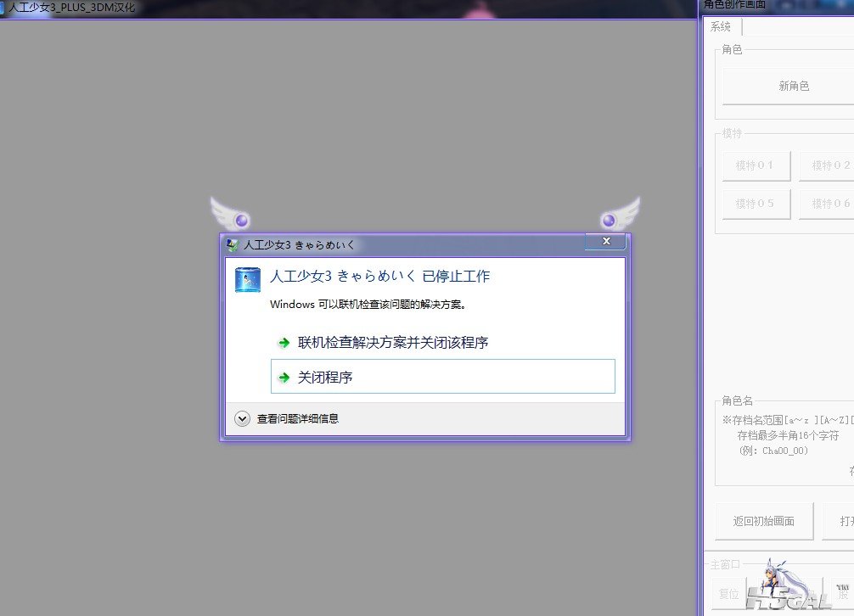Image resolution: width=854 pixels, height=616 pixels.
Task: Pick the 模特05 button
Action: (756, 204)
